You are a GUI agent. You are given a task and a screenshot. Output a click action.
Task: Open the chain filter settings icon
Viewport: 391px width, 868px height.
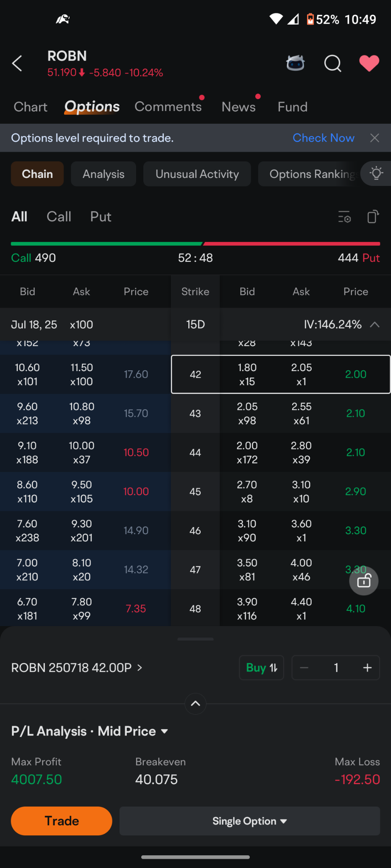pos(344,217)
